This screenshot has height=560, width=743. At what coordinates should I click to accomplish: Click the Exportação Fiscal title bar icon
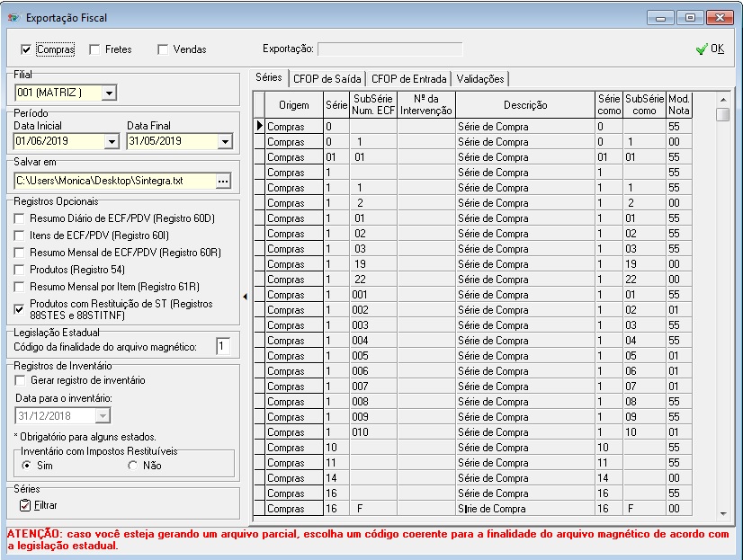tap(13, 17)
